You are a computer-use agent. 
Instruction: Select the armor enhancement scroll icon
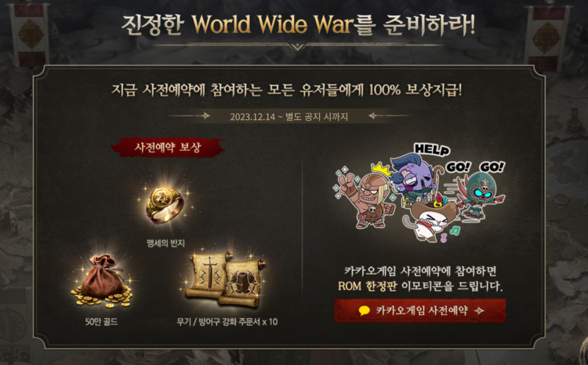click(243, 282)
